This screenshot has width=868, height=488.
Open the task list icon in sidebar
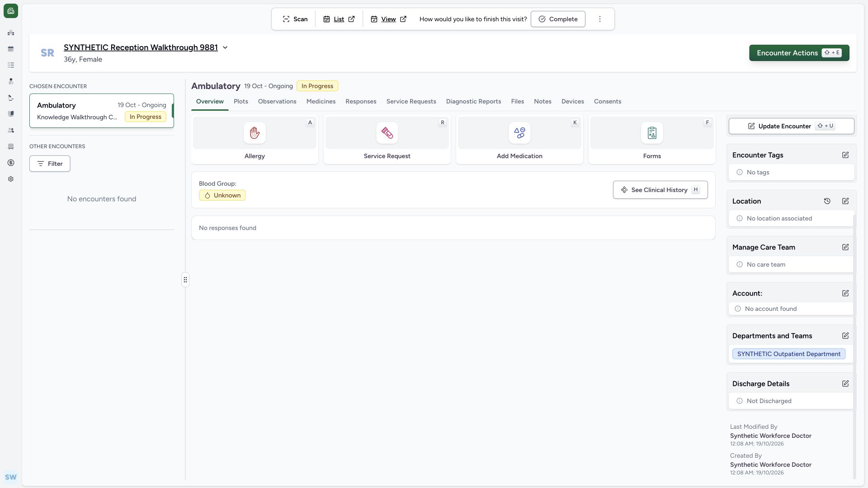pyautogui.click(x=11, y=65)
